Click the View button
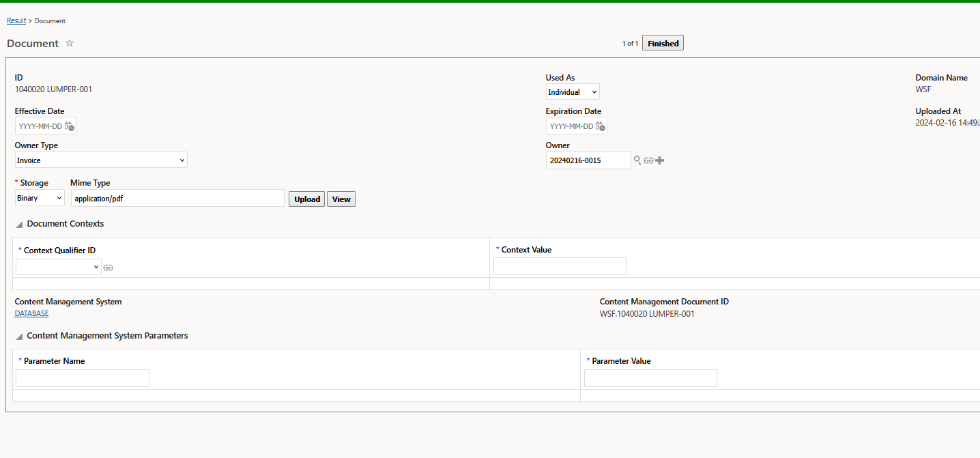 (x=341, y=199)
